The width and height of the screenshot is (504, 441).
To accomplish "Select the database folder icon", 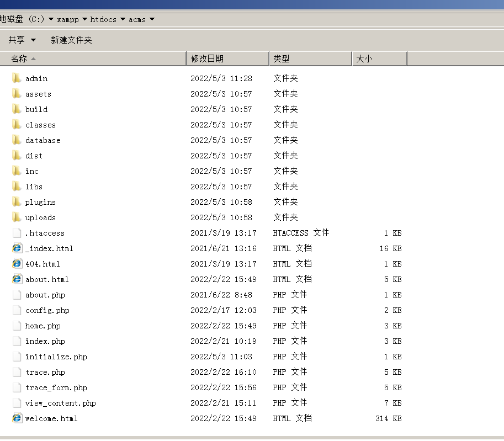I will [x=17, y=140].
